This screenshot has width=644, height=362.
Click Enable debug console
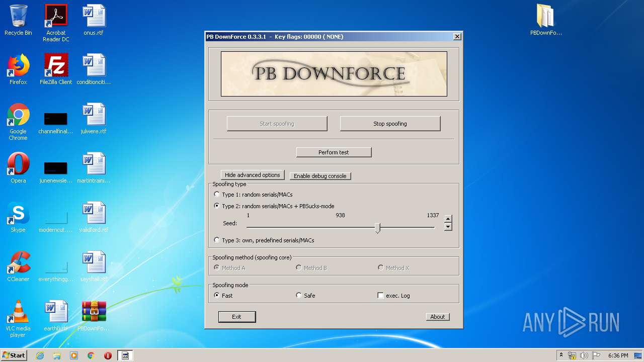tap(320, 176)
